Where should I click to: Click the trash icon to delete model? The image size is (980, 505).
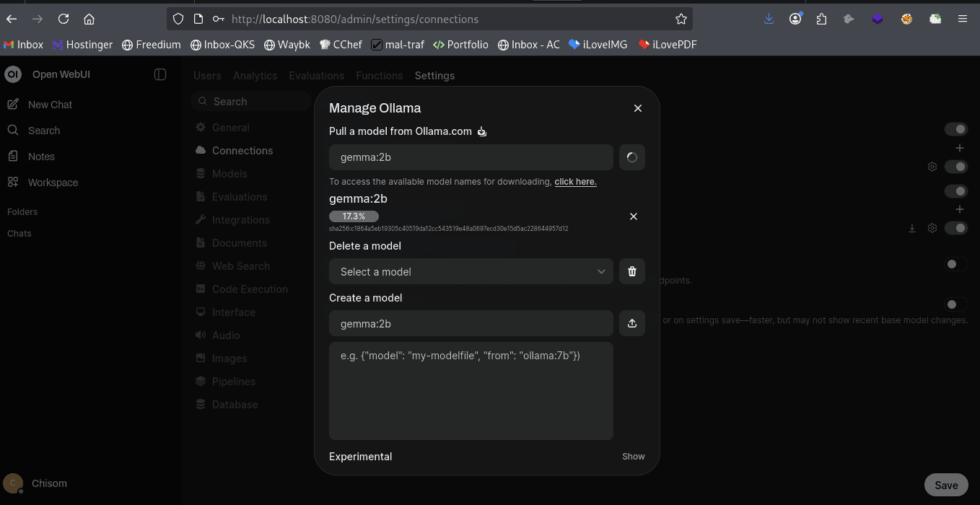pyautogui.click(x=632, y=272)
